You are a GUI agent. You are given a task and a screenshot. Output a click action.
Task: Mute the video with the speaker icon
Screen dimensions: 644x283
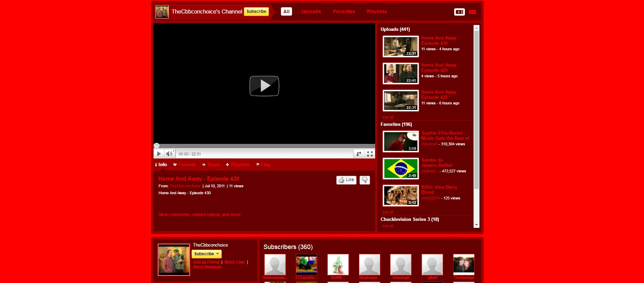click(x=169, y=154)
